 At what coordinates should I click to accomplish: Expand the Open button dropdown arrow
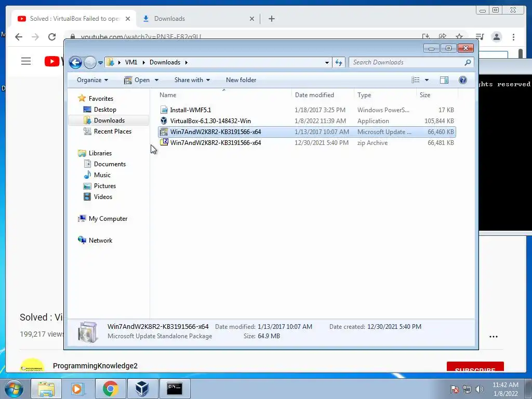click(x=156, y=80)
